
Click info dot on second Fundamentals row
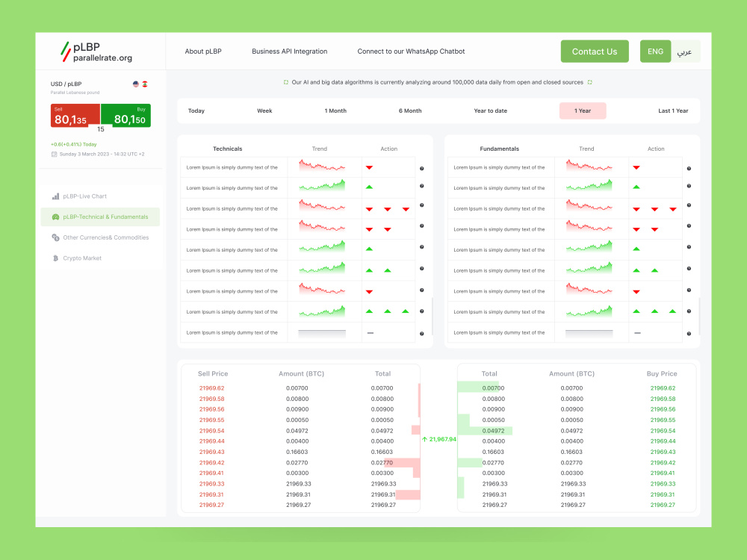(x=689, y=186)
